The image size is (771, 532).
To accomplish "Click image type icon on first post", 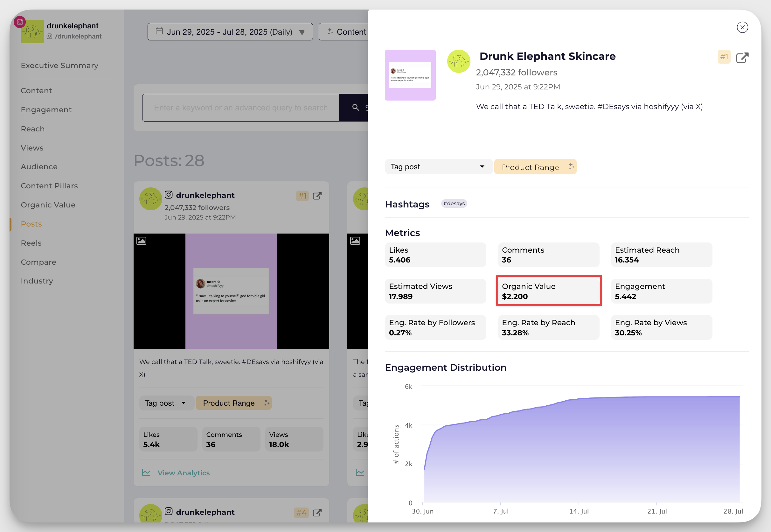I will [141, 241].
